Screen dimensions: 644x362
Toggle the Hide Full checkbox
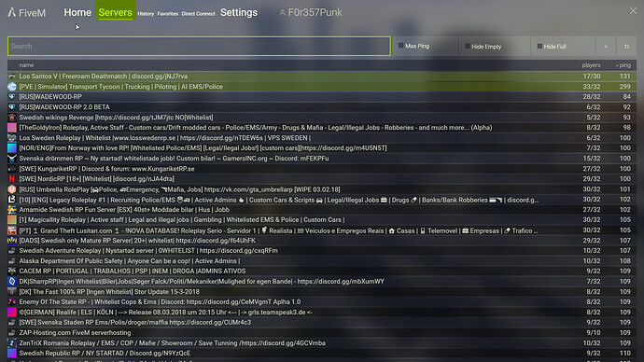539,47
